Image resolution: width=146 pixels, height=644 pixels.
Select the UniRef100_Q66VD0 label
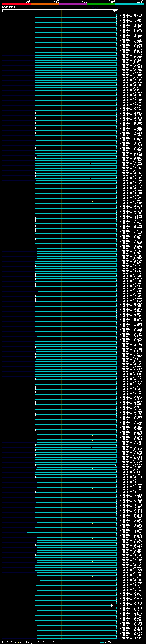tap(131, 268)
